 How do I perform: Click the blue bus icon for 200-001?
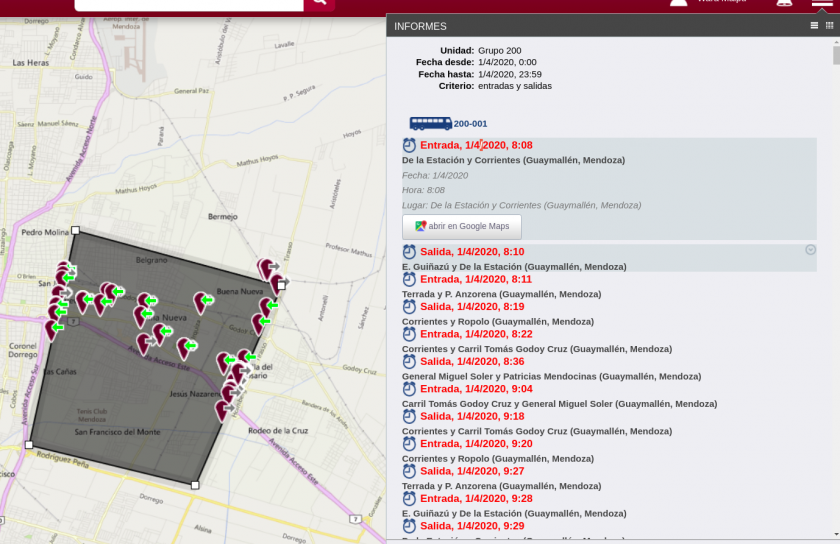(430, 124)
